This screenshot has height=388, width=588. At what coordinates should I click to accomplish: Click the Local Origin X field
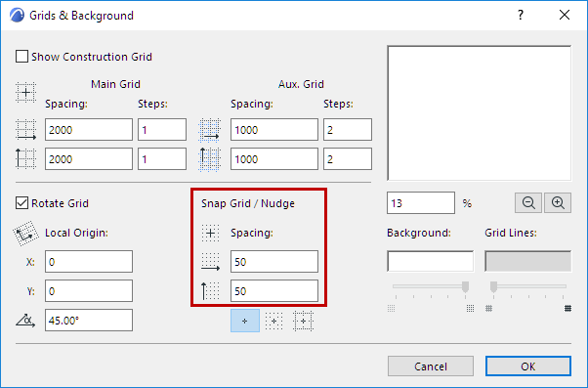tap(89, 262)
